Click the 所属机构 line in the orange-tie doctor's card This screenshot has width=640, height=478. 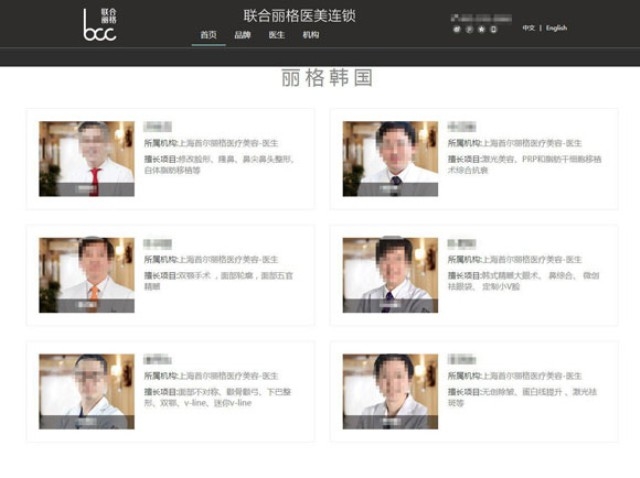(x=211, y=260)
